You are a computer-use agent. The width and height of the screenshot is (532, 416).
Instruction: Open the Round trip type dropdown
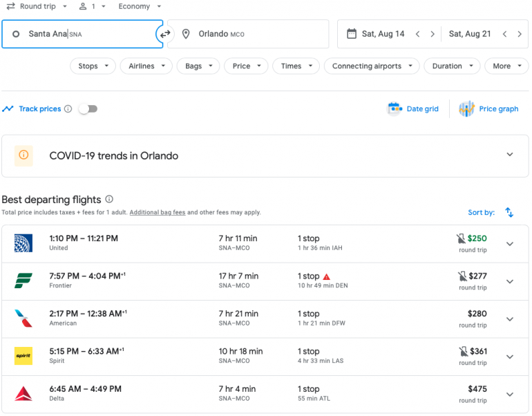coord(37,6)
